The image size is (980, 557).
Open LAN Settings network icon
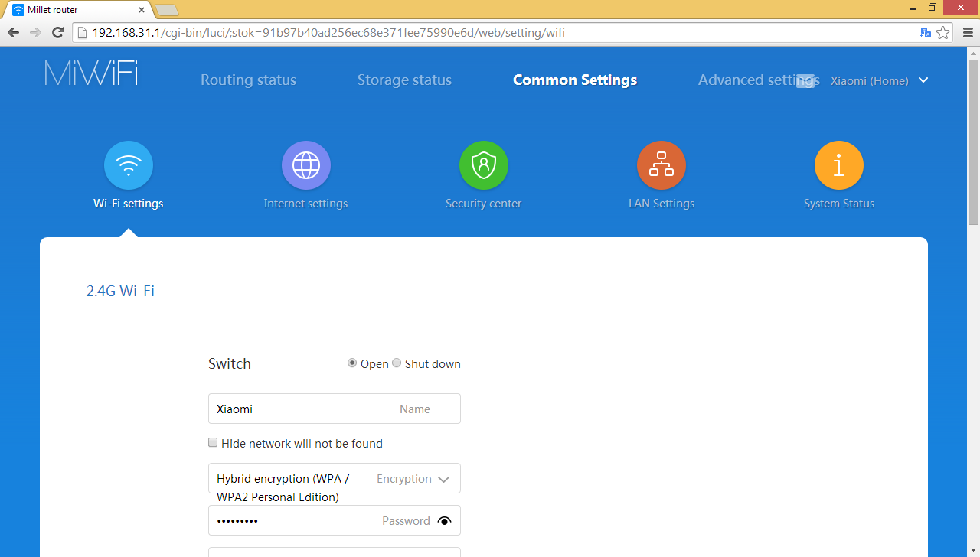pos(661,165)
